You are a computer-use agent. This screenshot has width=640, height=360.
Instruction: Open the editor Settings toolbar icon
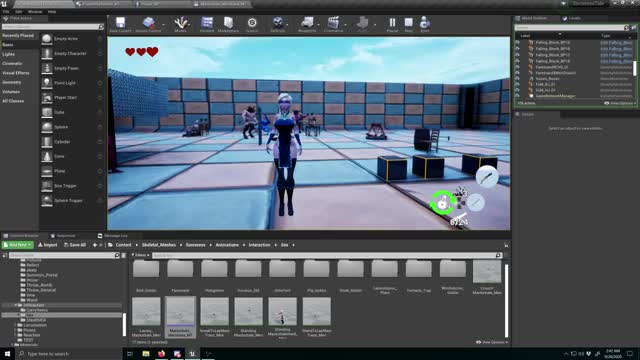click(x=278, y=22)
